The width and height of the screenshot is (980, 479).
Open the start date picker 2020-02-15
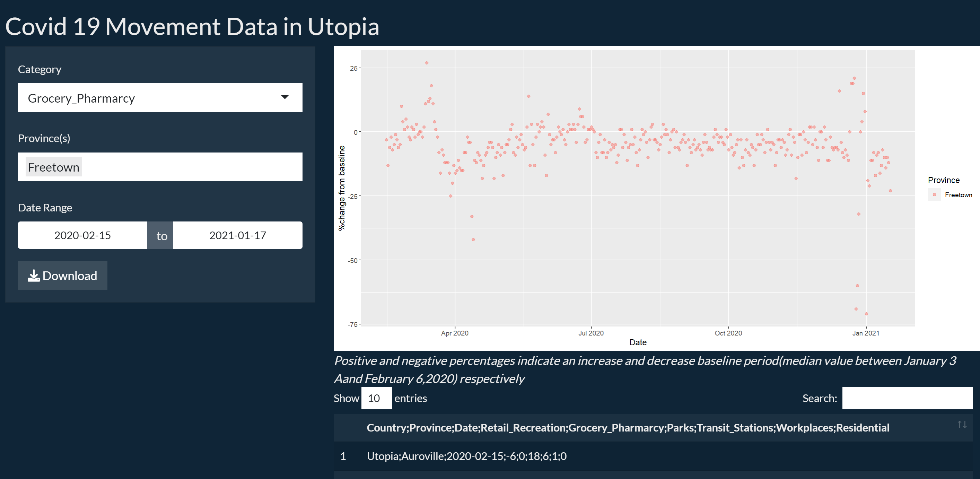[x=82, y=235]
